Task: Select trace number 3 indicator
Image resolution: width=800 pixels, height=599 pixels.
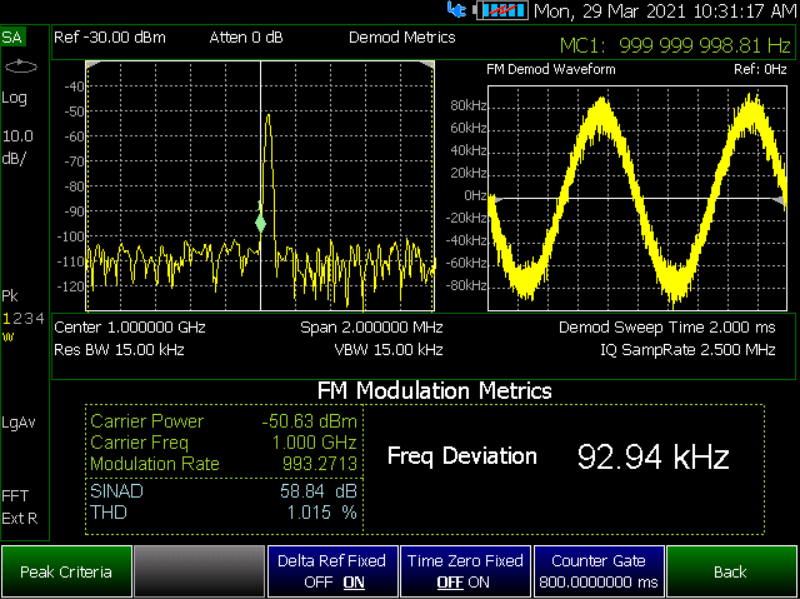Action: (x=29, y=319)
